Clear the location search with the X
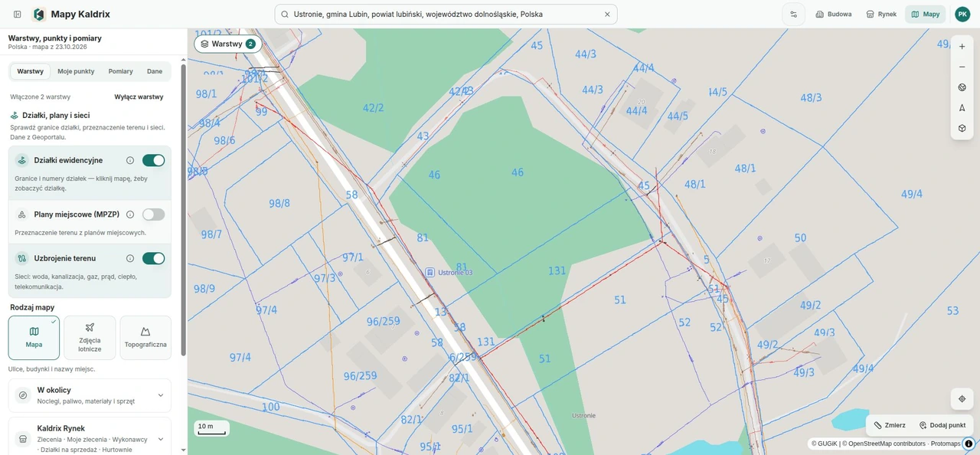Screen dimensions: 980x455 (x=607, y=14)
